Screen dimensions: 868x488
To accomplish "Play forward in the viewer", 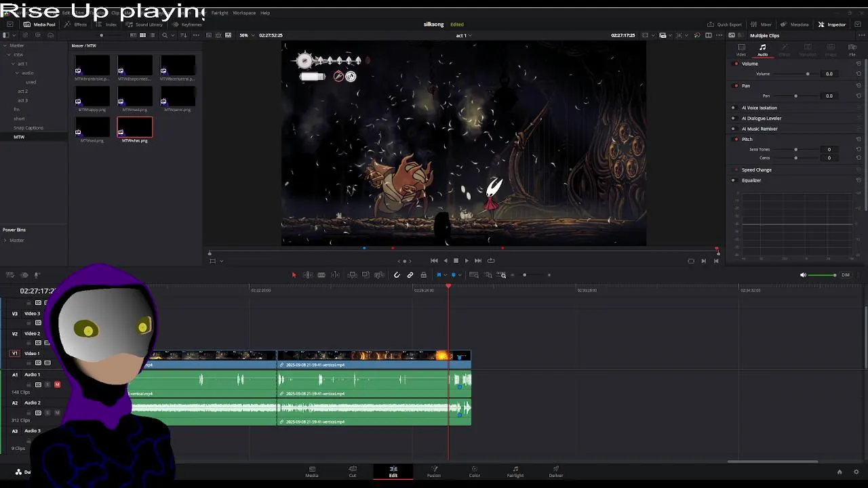I will [466, 260].
